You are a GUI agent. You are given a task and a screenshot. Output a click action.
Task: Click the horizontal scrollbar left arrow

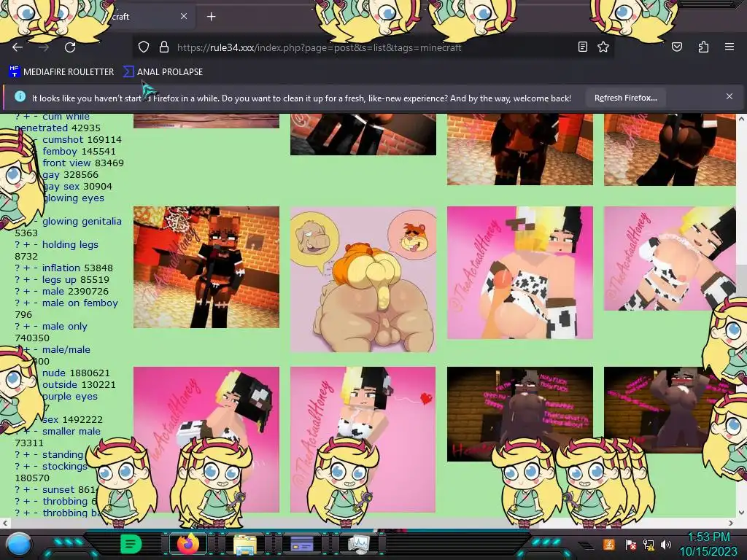(x=5, y=523)
